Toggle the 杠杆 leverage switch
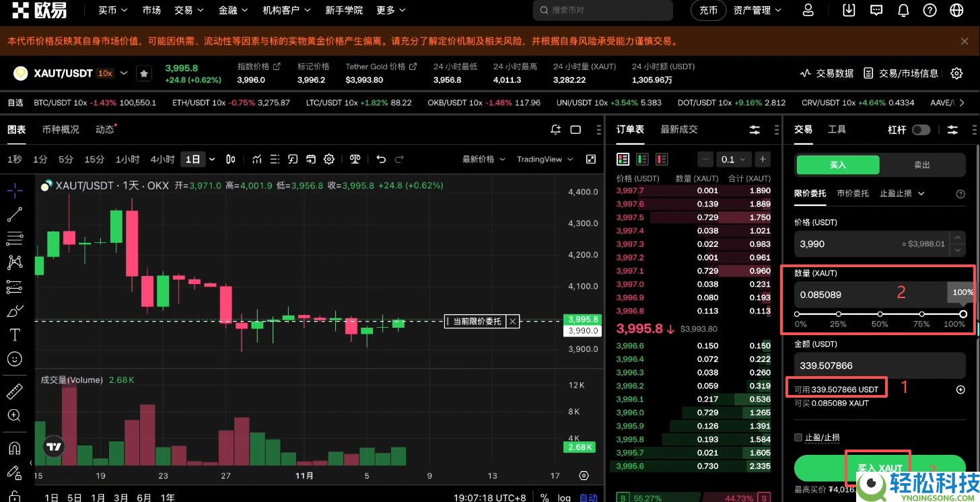Screen dimensions: 980x502 click(921, 129)
